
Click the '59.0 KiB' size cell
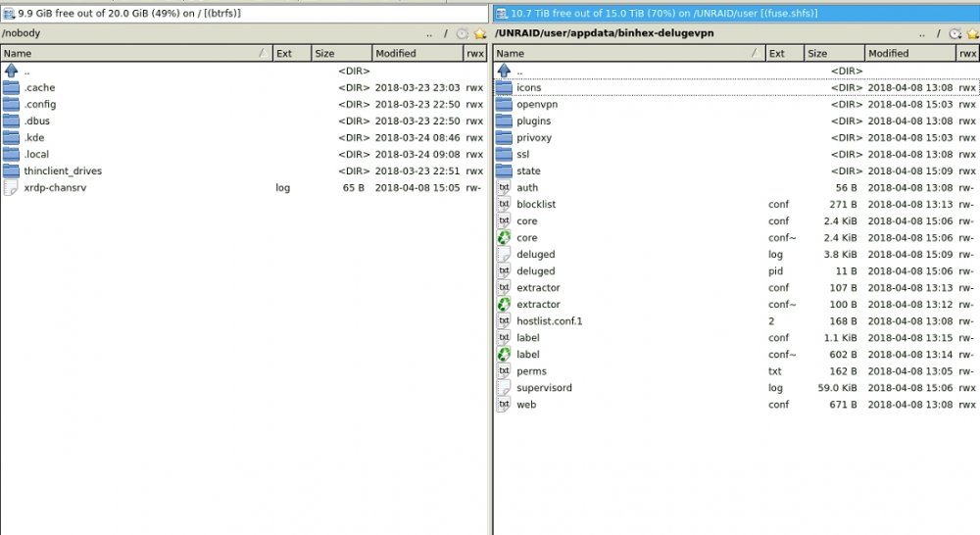pos(838,387)
